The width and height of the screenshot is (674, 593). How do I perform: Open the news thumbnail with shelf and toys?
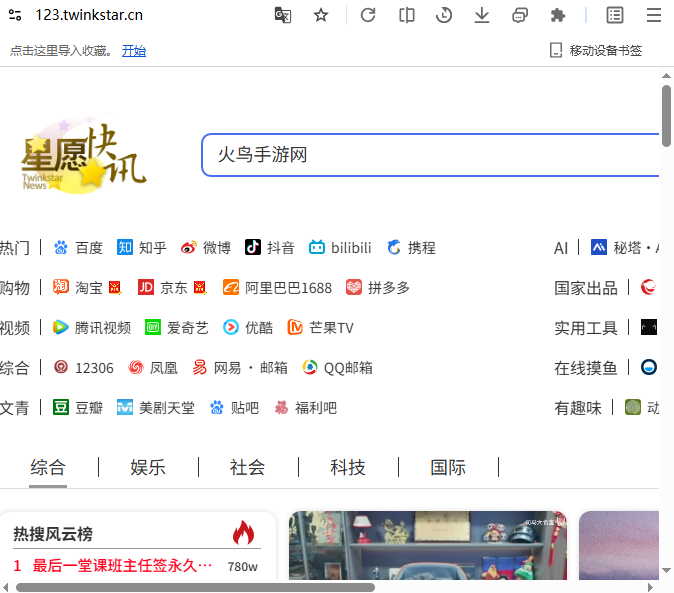(x=428, y=545)
